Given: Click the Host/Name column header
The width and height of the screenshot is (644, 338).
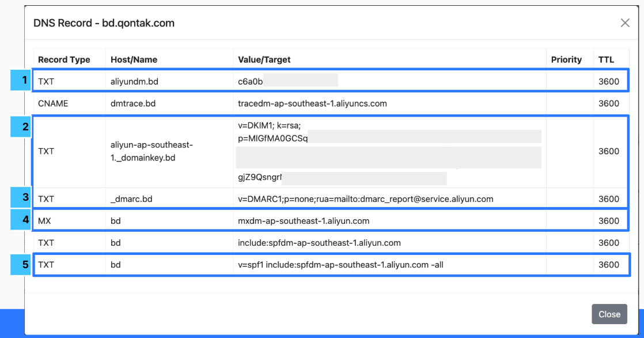Looking at the screenshot, I should (x=134, y=59).
